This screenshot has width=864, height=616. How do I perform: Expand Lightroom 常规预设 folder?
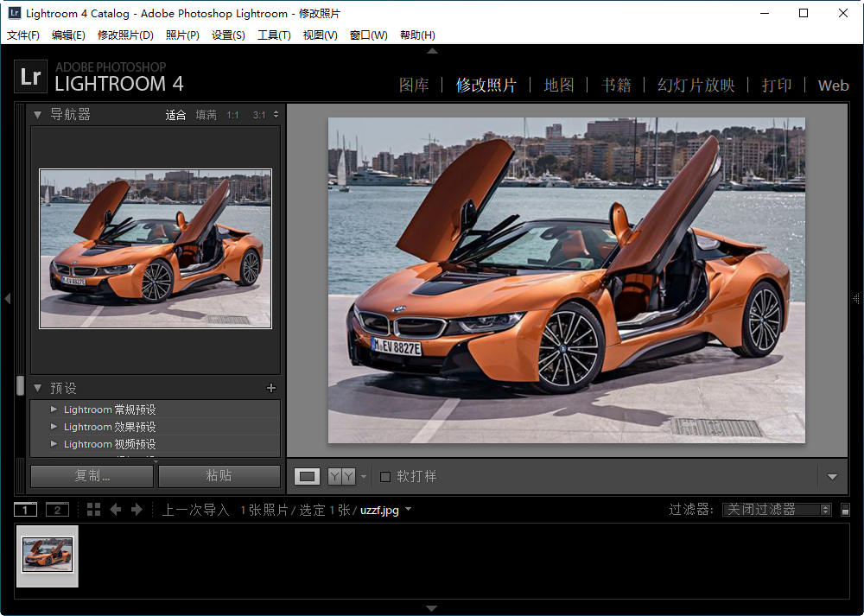click(x=54, y=410)
